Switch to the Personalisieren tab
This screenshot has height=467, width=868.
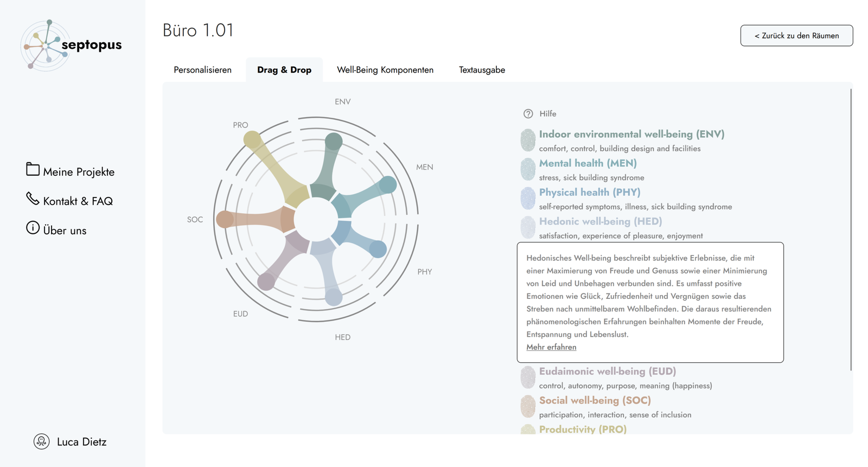pos(202,70)
